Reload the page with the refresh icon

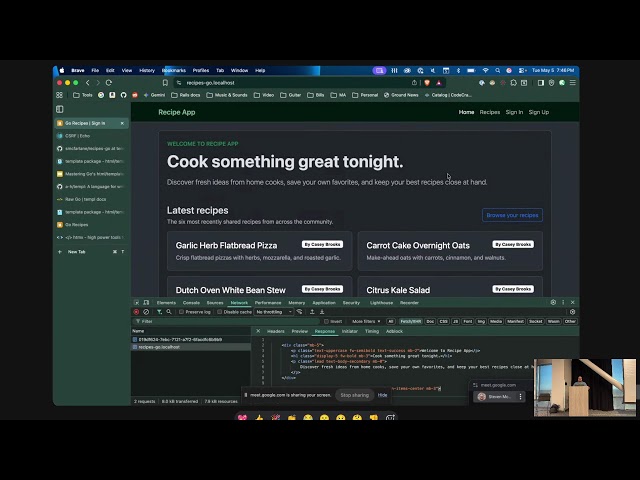pos(109,83)
